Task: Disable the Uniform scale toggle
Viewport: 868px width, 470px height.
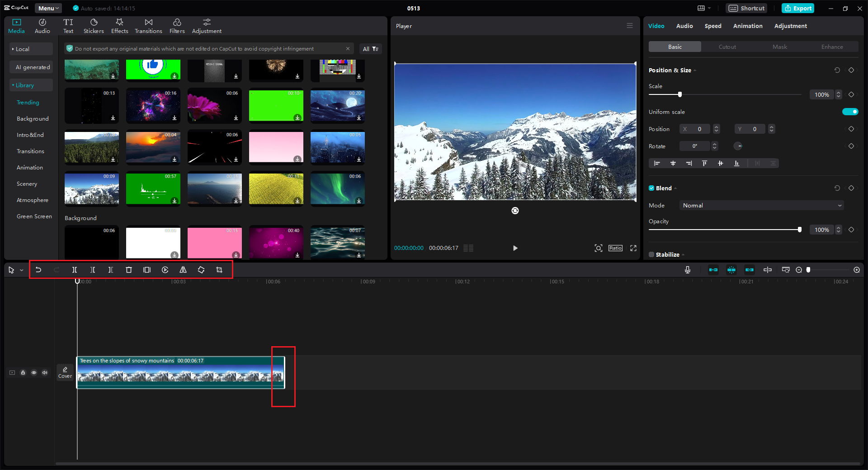Action: click(x=850, y=112)
